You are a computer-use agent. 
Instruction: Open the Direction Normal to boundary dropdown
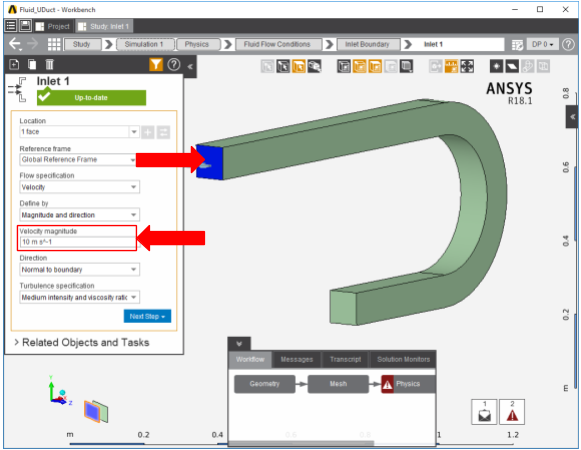pos(79,269)
